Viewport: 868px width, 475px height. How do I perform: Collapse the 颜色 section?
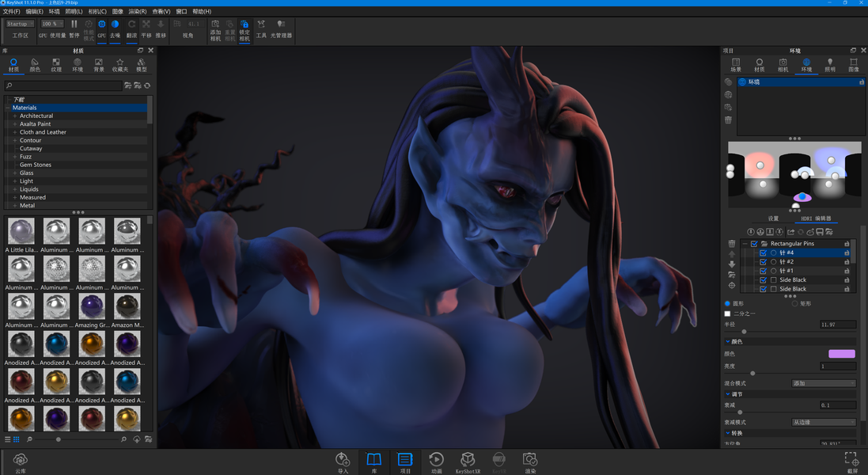pos(728,341)
